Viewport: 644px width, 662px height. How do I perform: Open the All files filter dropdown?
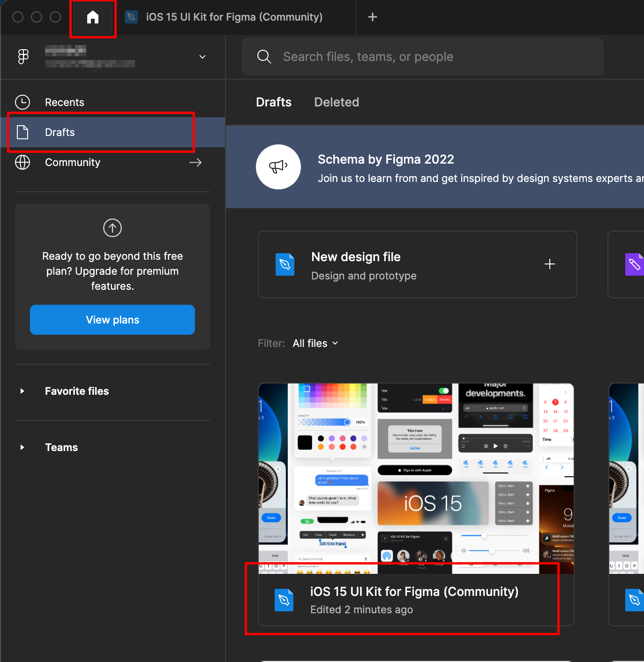pos(315,343)
